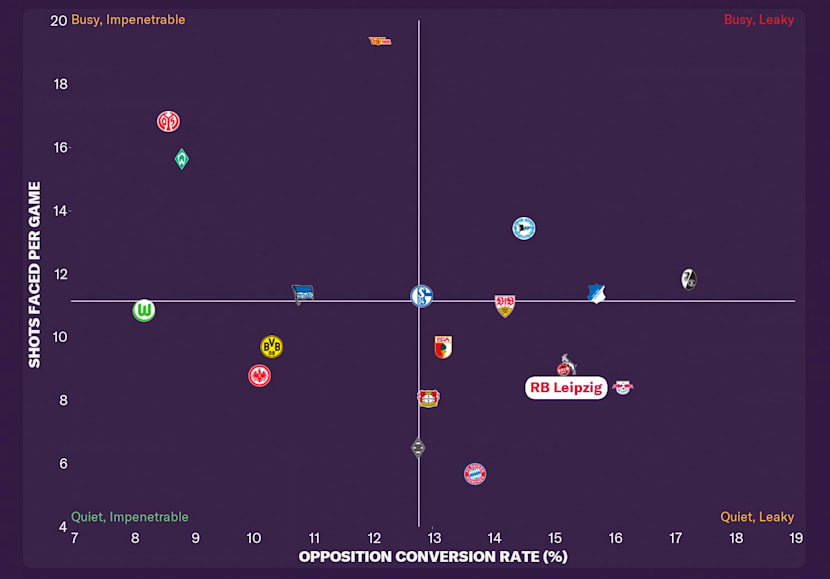The width and height of the screenshot is (830, 579).
Task: Select the Eintracht Frankfurt eagle crest
Action: (x=260, y=376)
